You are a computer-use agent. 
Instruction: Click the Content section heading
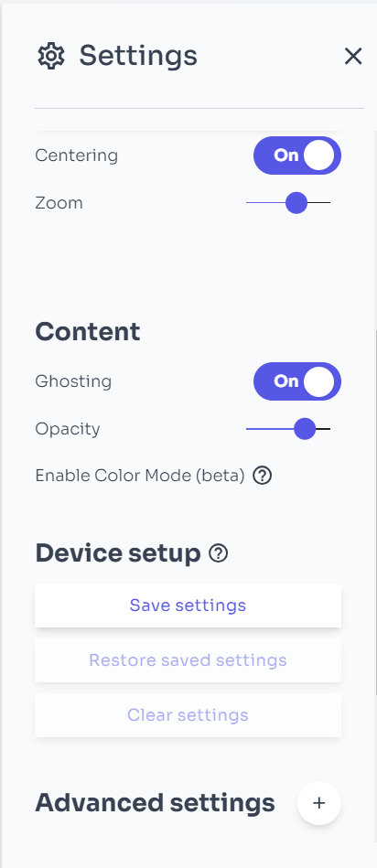(88, 331)
